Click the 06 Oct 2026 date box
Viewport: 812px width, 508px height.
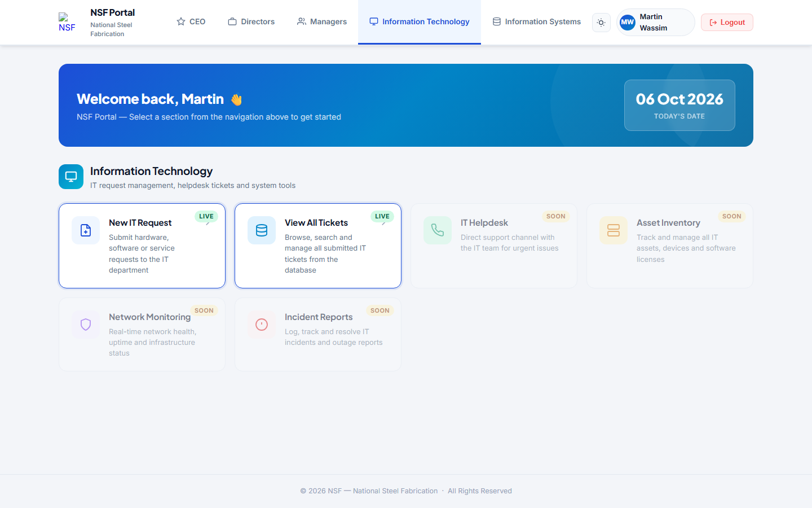tap(679, 105)
